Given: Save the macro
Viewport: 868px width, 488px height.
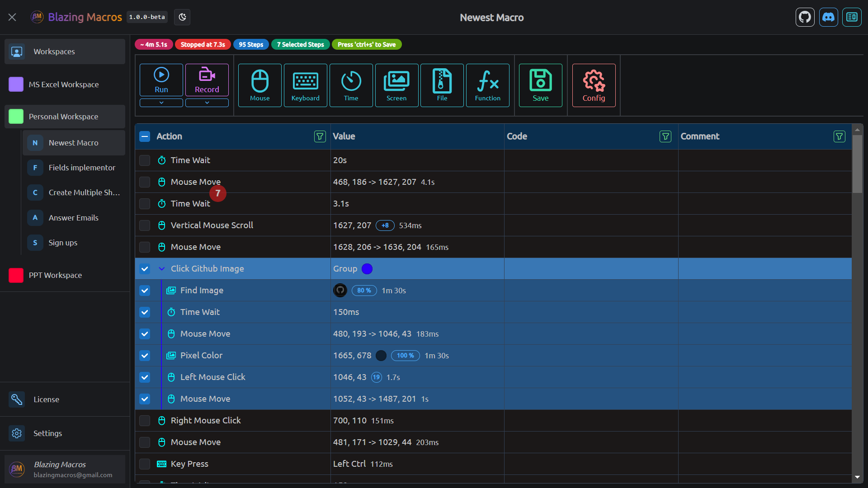Looking at the screenshot, I should point(541,85).
